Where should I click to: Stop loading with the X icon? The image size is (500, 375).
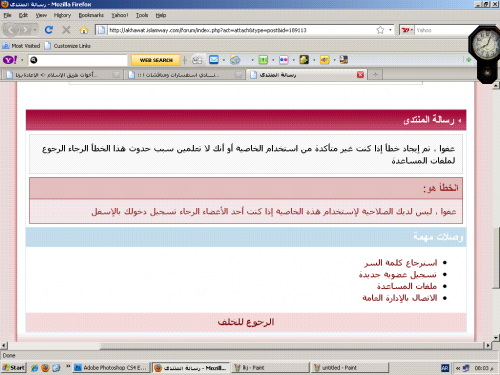coord(66,30)
